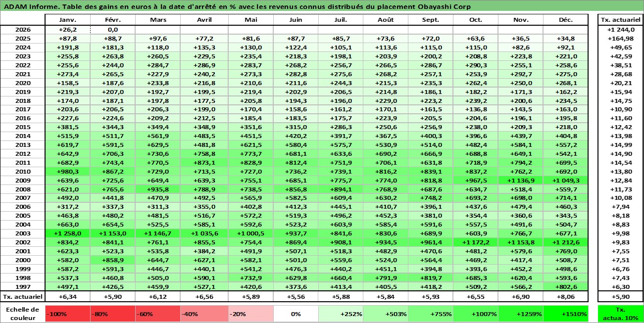Image resolution: width=644 pixels, height=323 pixels.
Task: Click the -80% color scale swatch
Action: pos(112,314)
